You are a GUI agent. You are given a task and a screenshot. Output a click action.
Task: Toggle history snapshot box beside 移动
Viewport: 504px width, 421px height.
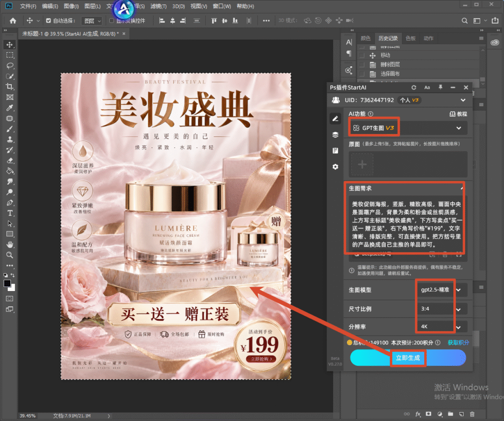tap(362, 55)
